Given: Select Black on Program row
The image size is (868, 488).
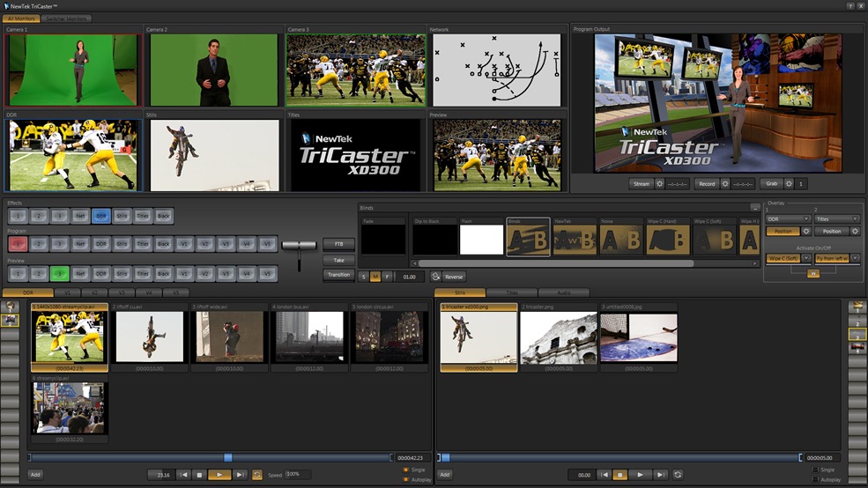Looking at the screenshot, I should pyautogui.click(x=163, y=243).
